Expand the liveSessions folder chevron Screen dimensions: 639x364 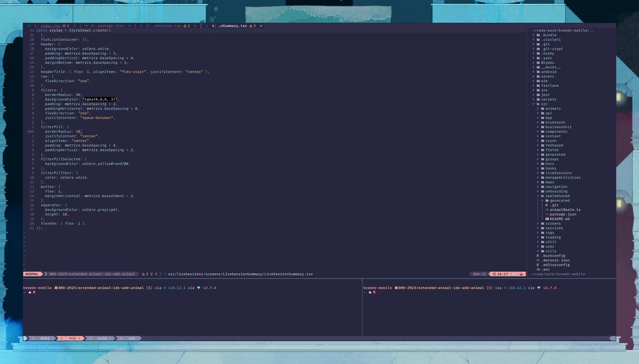pyautogui.click(x=537, y=173)
